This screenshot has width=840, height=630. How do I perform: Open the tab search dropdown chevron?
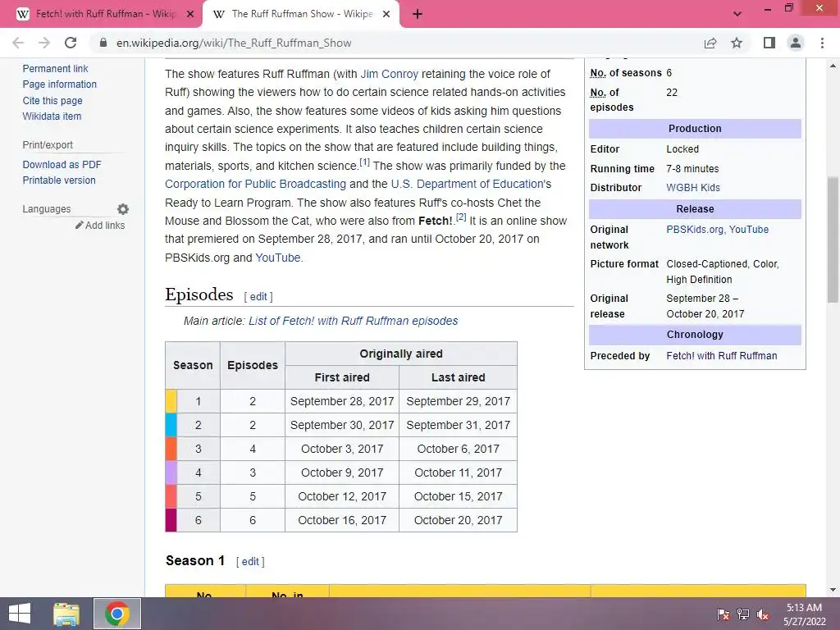click(x=737, y=15)
